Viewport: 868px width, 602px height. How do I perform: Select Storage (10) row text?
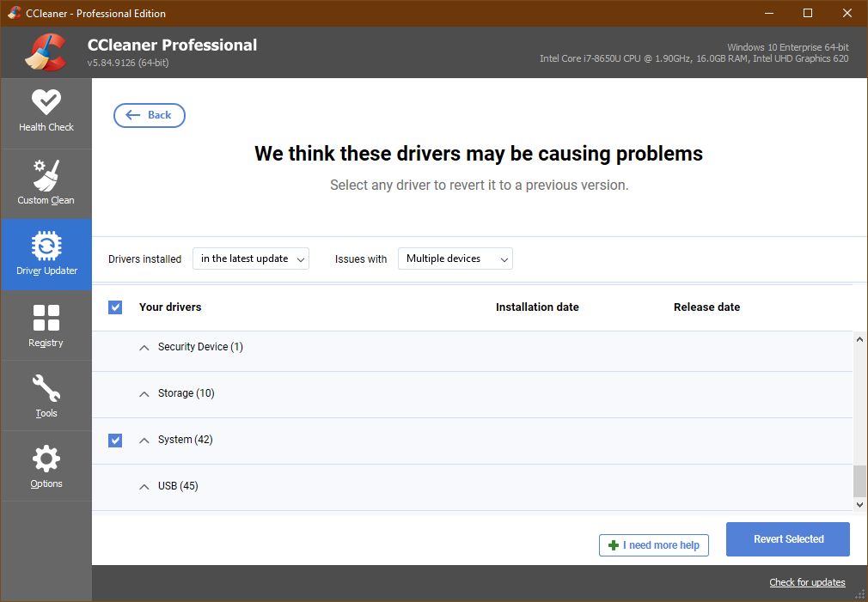(186, 393)
